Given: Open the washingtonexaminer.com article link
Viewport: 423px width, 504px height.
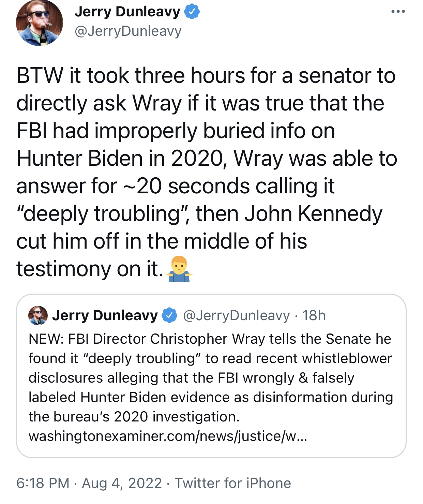Looking at the screenshot, I should [x=168, y=436].
